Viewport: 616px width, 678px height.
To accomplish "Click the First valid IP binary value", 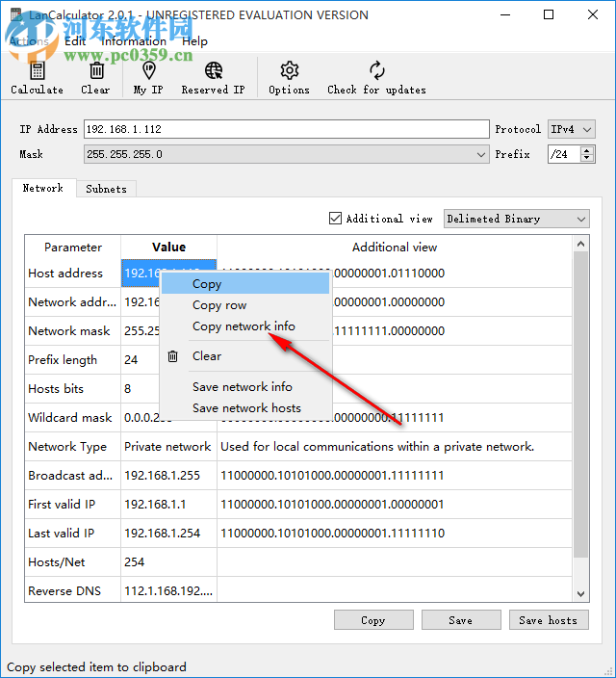I will (332, 505).
